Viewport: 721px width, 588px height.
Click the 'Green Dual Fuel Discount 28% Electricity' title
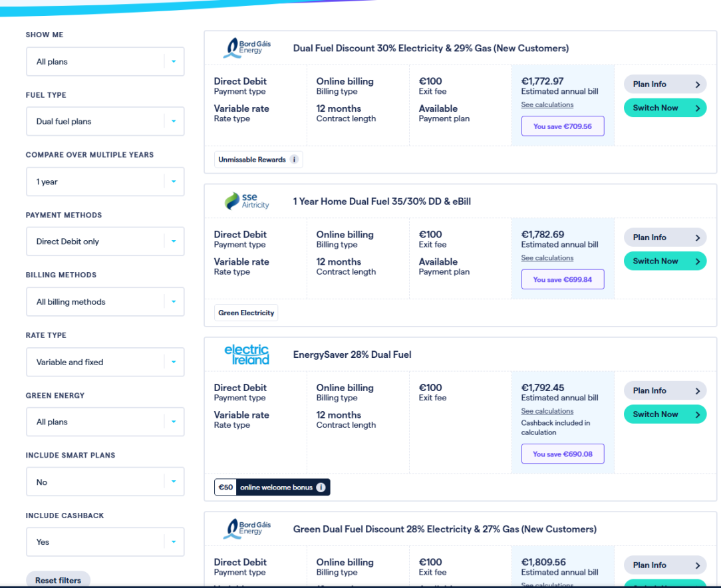click(445, 529)
